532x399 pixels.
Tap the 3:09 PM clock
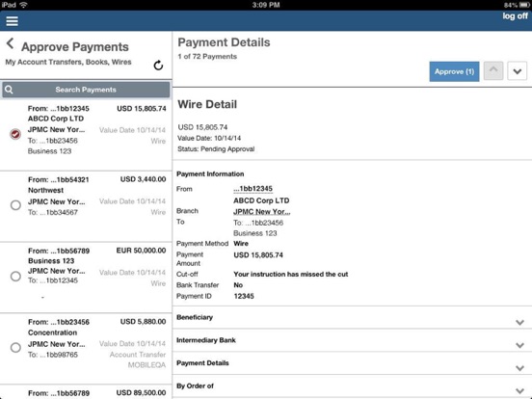tap(266, 5)
